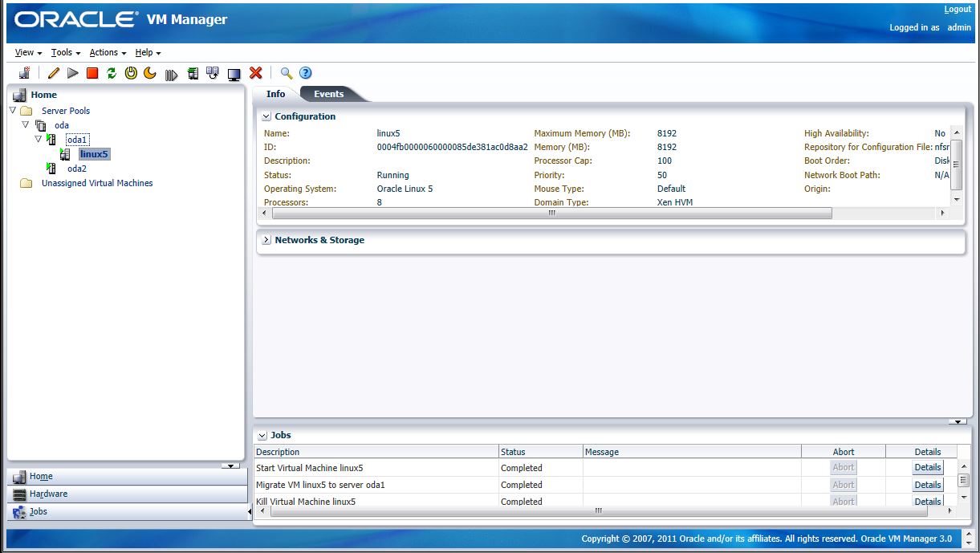Select the linux5 virtual machine in the tree

point(94,154)
